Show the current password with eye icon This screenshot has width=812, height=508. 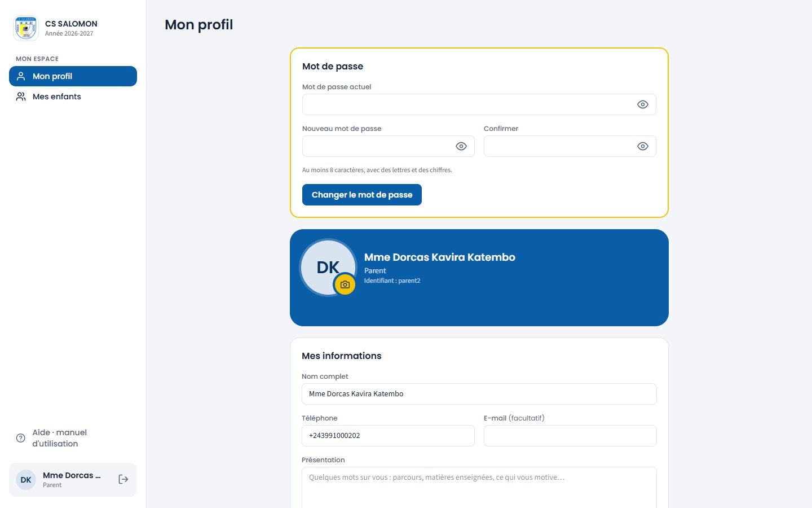643,104
